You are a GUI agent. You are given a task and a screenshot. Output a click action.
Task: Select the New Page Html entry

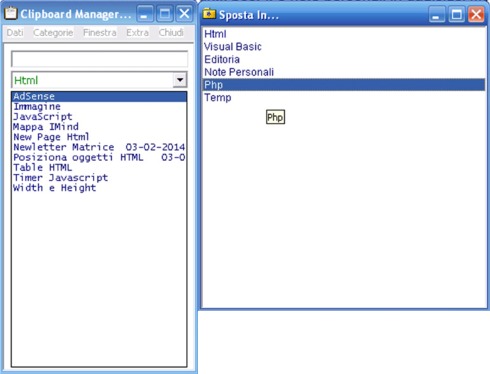tap(99, 137)
